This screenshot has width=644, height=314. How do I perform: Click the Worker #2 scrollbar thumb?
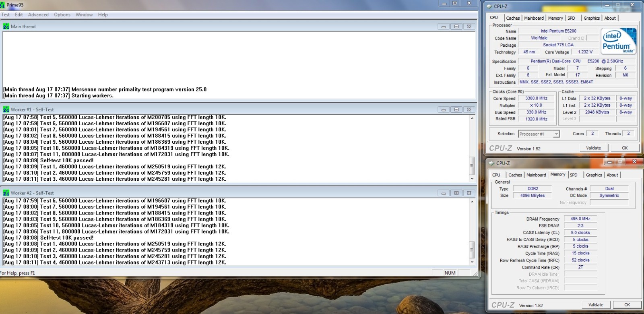coord(472,250)
